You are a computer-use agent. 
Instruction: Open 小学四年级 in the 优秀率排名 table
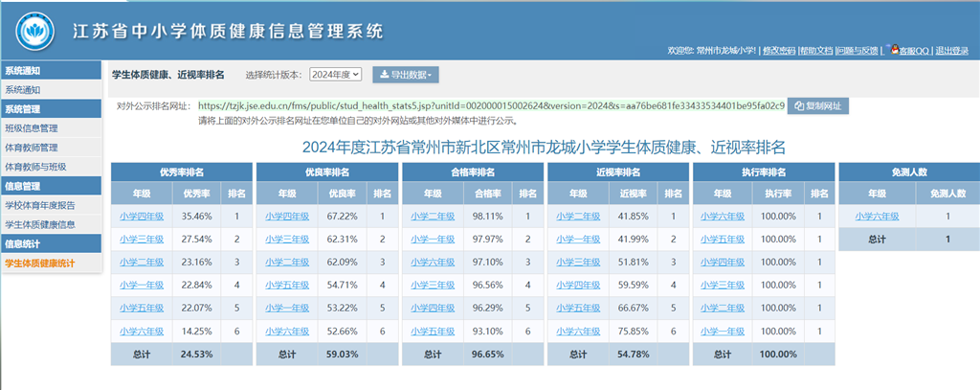tap(142, 217)
